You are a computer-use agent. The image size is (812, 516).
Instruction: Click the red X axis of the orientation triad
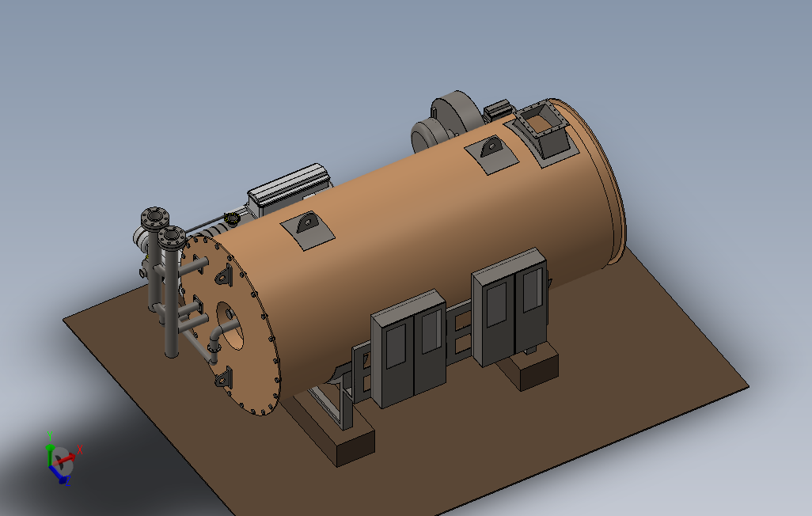66,458
